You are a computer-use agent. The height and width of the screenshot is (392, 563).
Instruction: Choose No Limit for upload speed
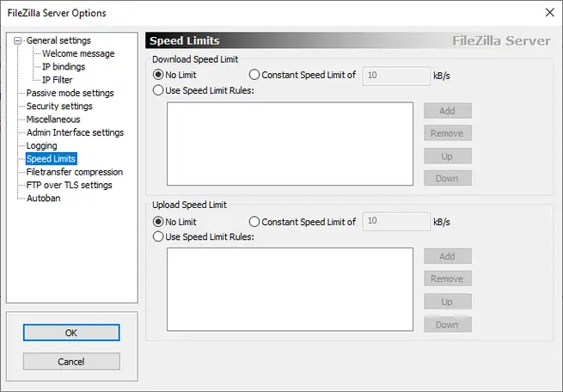point(157,222)
